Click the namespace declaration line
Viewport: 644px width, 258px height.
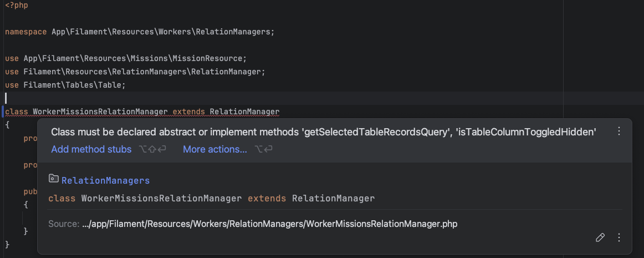140,32
